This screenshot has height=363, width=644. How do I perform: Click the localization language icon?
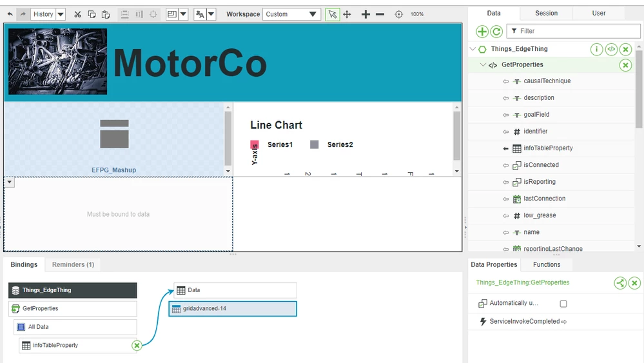click(200, 14)
